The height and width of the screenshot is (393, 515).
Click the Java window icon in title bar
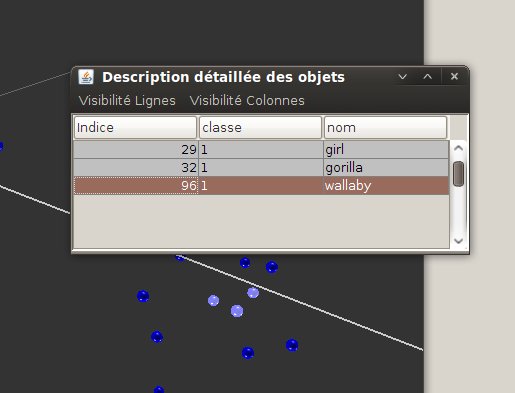(x=86, y=77)
